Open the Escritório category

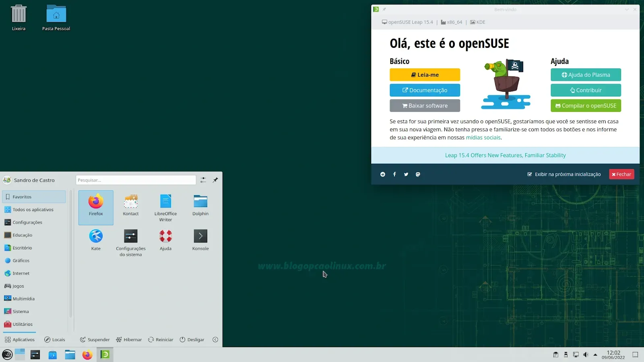(34, 248)
